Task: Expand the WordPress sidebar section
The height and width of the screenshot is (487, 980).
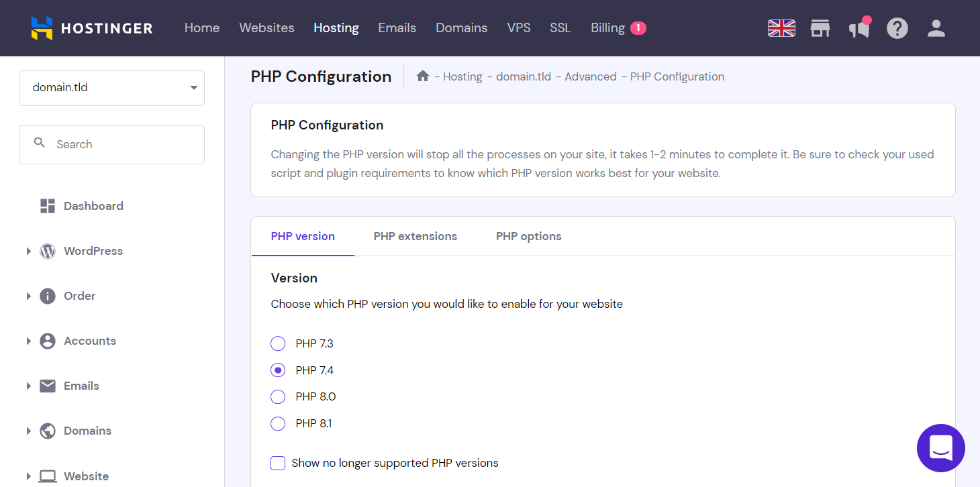Action: pos(29,251)
